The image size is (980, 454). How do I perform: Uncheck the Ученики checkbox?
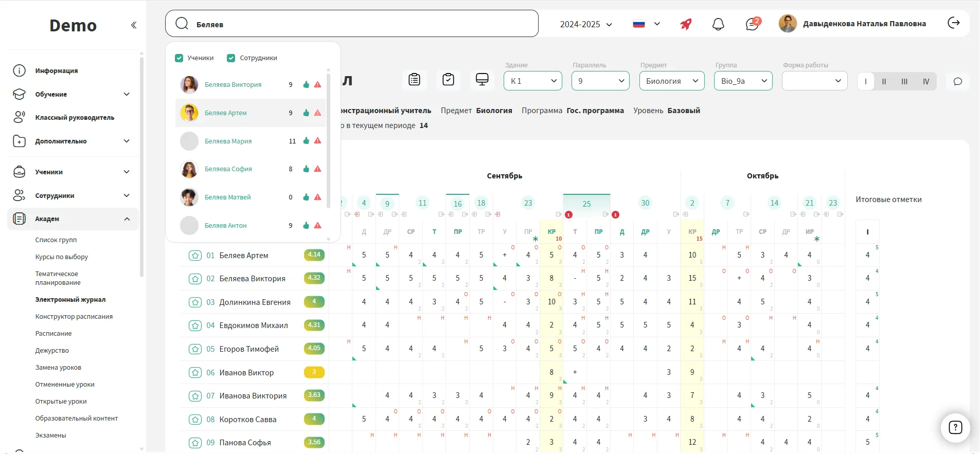[x=179, y=58]
